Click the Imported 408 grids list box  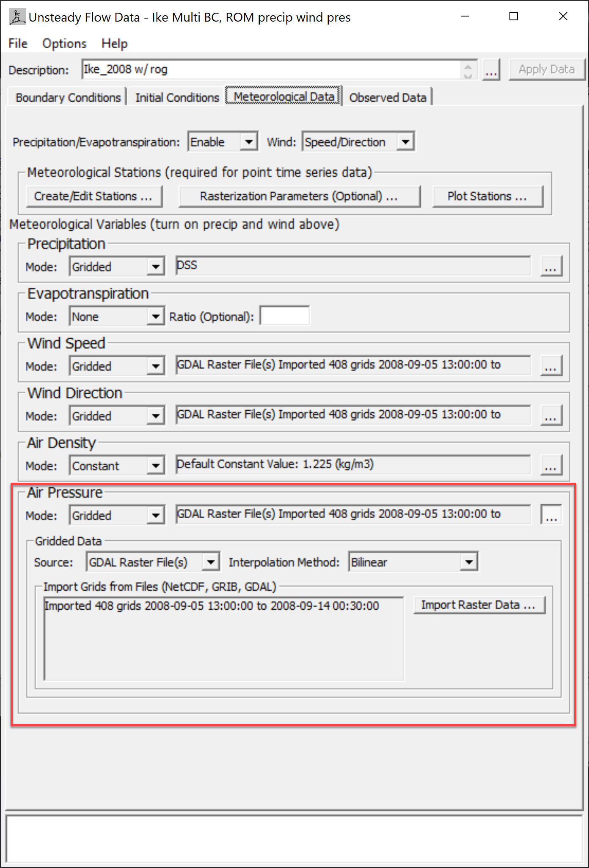[224, 639]
